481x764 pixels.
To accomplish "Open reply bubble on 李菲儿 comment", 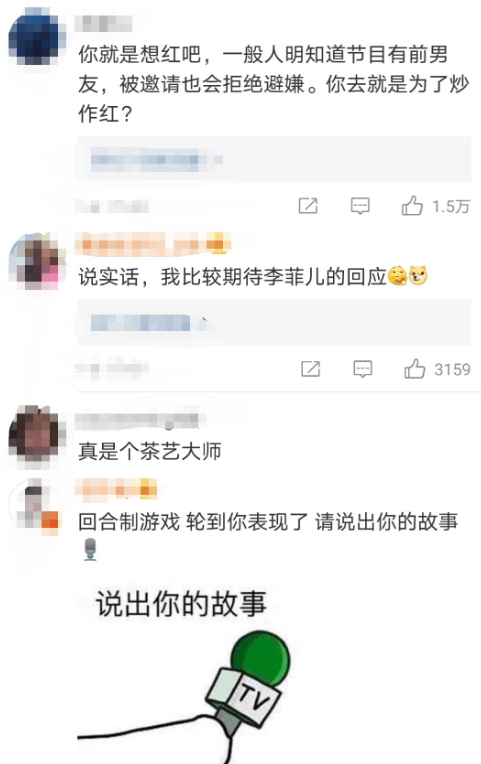I will pyautogui.click(x=363, y=369).
